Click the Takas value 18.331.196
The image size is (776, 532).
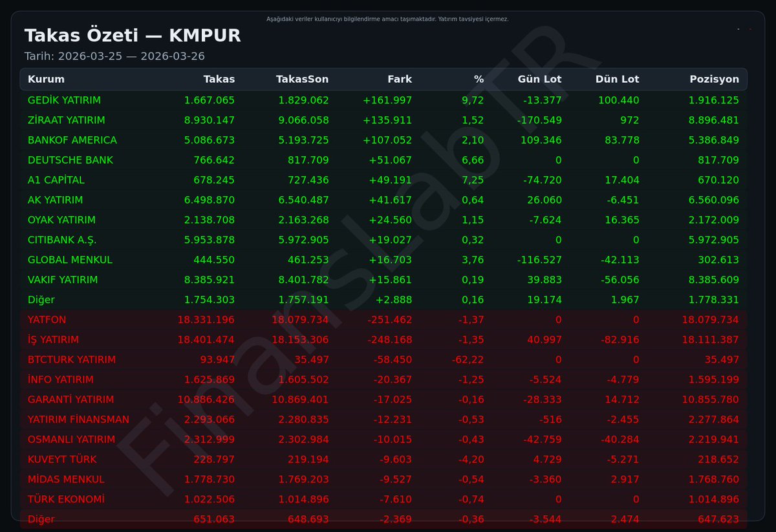[206, 320]
